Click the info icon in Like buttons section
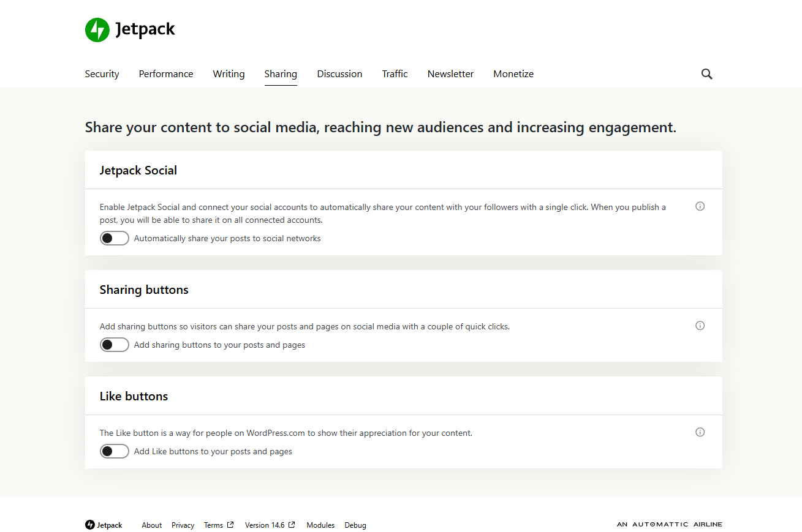The image size is (802, 532). tap(700, 432)
